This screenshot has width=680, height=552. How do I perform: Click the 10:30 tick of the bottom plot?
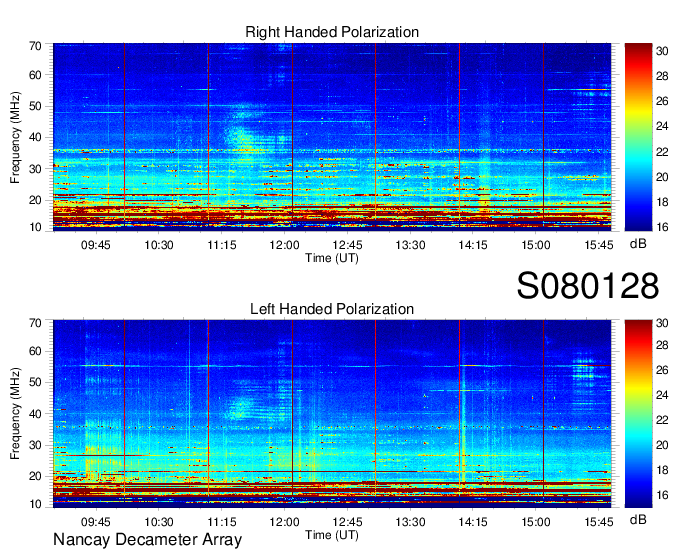[159, 522]
